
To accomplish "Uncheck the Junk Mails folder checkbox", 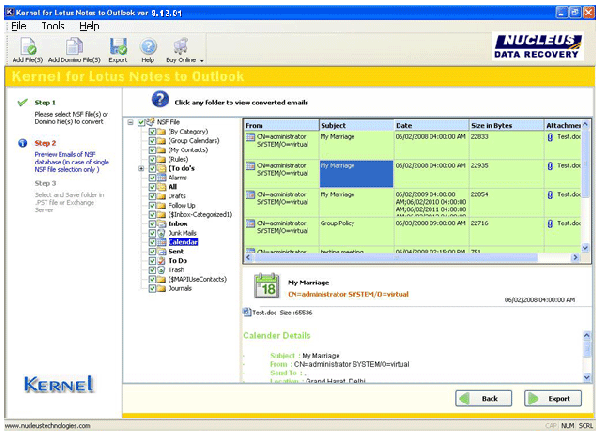I will tap(152, 232).
